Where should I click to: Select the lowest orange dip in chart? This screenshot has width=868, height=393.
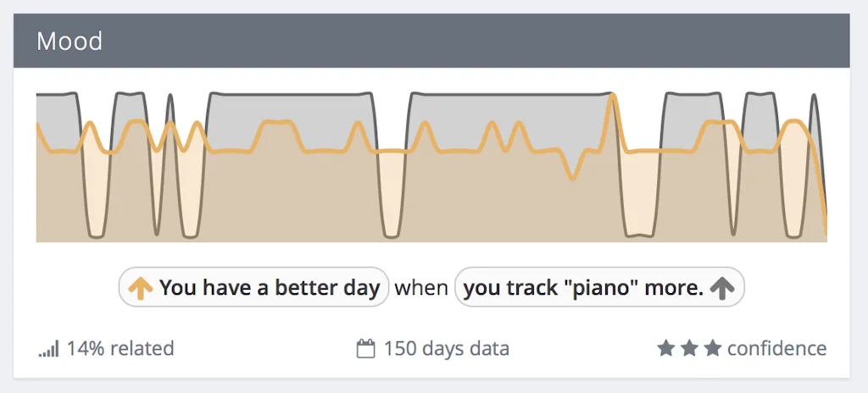pyautogui.click(x=573, y=178)
